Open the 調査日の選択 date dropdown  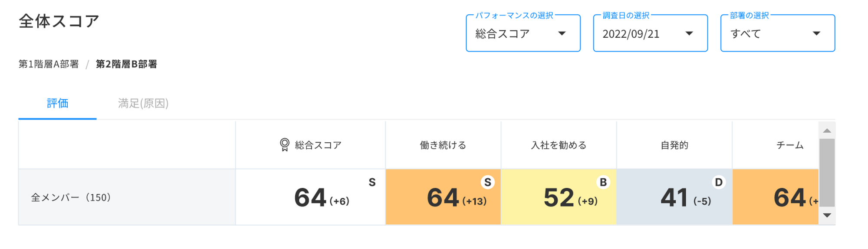pyautogui.click(x=650, y=33)
